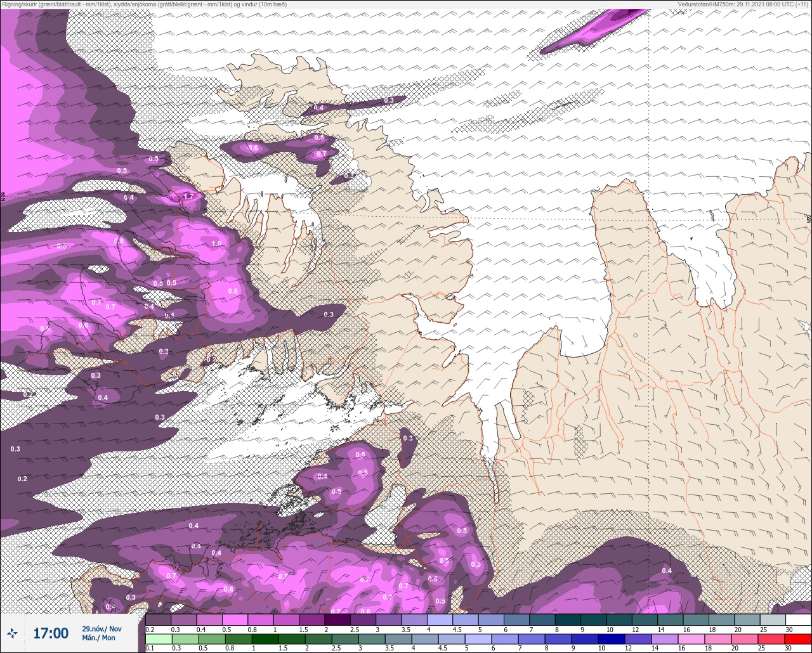
Task: Click the wind-star logo beside the time
Action: click(x=11, y=633)
